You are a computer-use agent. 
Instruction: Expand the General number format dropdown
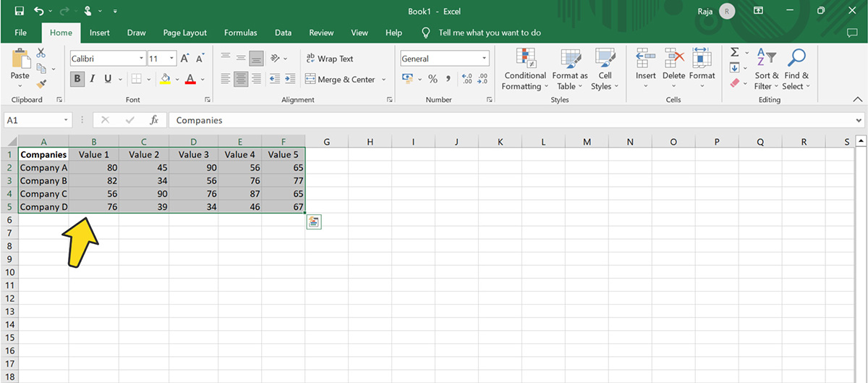(484, 59)
